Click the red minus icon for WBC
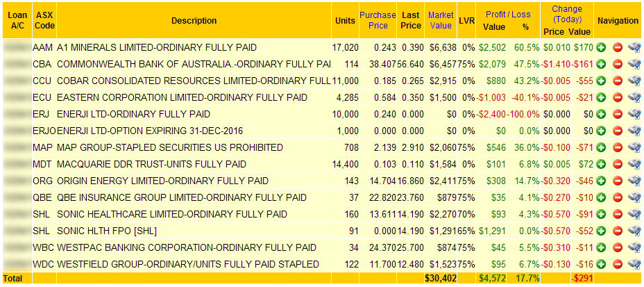Image resolution: width=644 pixels, height=287 pixels. 618,247
